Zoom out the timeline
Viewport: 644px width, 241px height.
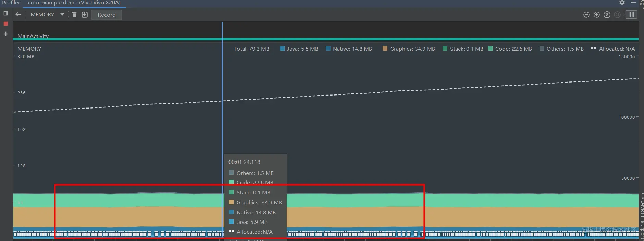coord(586,15)
